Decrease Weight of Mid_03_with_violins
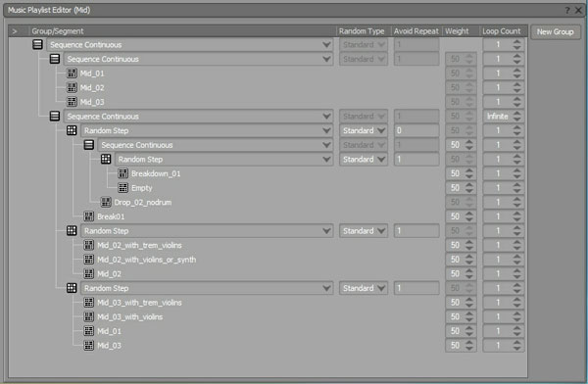588x384 pixels. point(469,320)
